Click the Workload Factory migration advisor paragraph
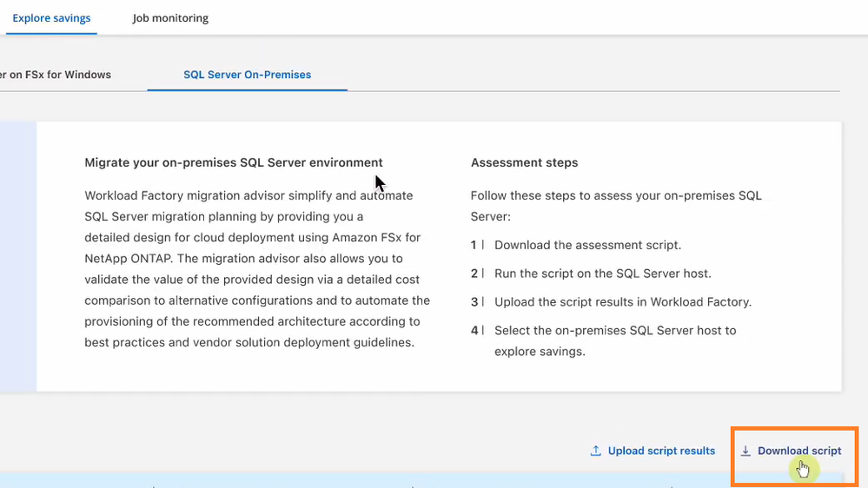Image resolution: width=868 pixels, height=488 pixels. pyautogui.click(x=256, y=268)
